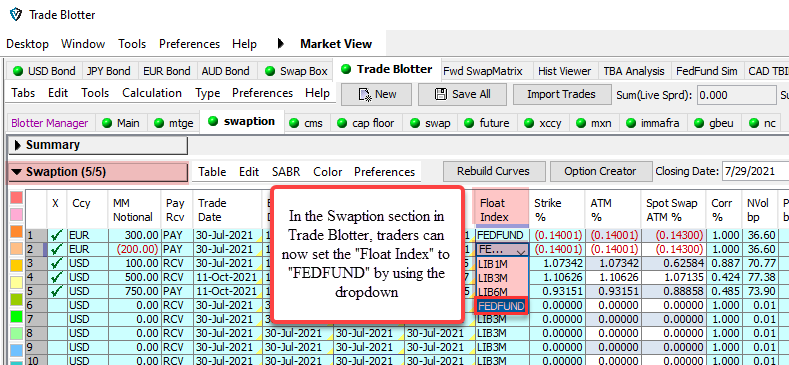Toggle the X checkmark in row 4
The height and width of the screenshot is (365, 789).
click(56, 277)
